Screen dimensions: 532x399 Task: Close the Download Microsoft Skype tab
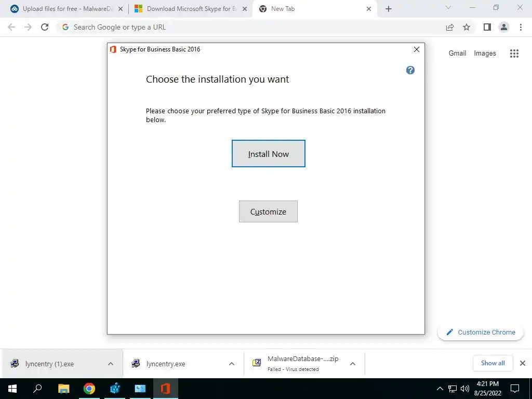245,9
